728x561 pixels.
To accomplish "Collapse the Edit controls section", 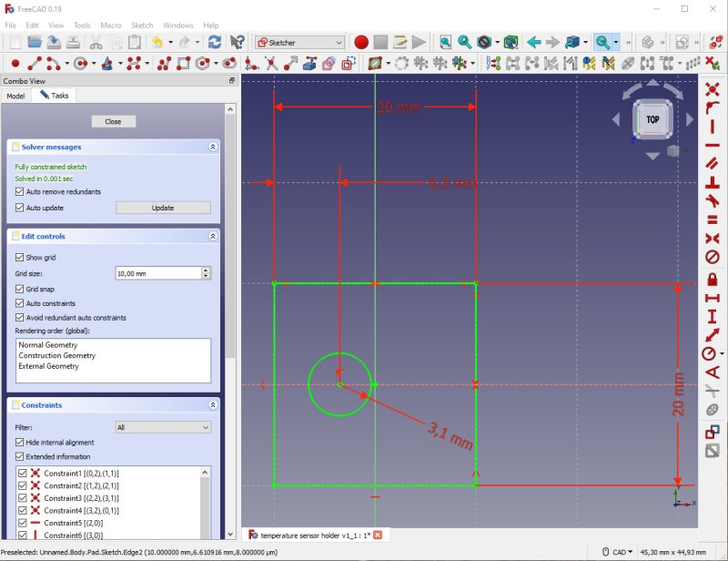I will click(213, 236).
